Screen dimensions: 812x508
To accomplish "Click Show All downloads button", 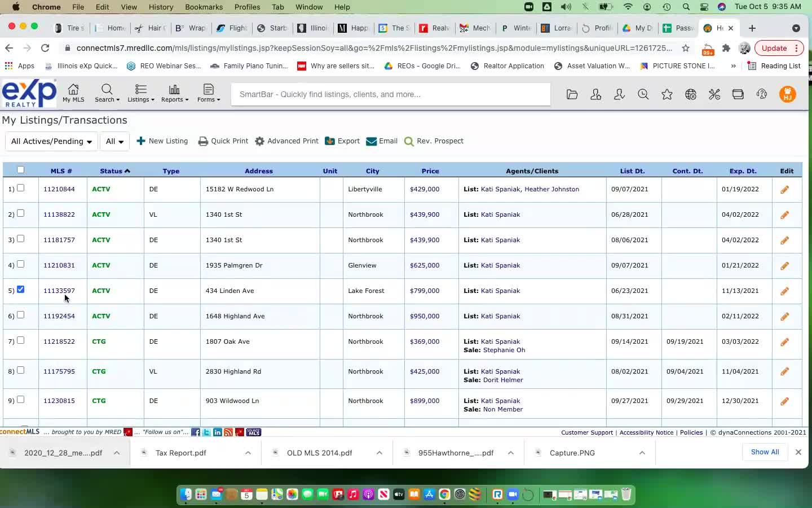I will coord(765,452).
